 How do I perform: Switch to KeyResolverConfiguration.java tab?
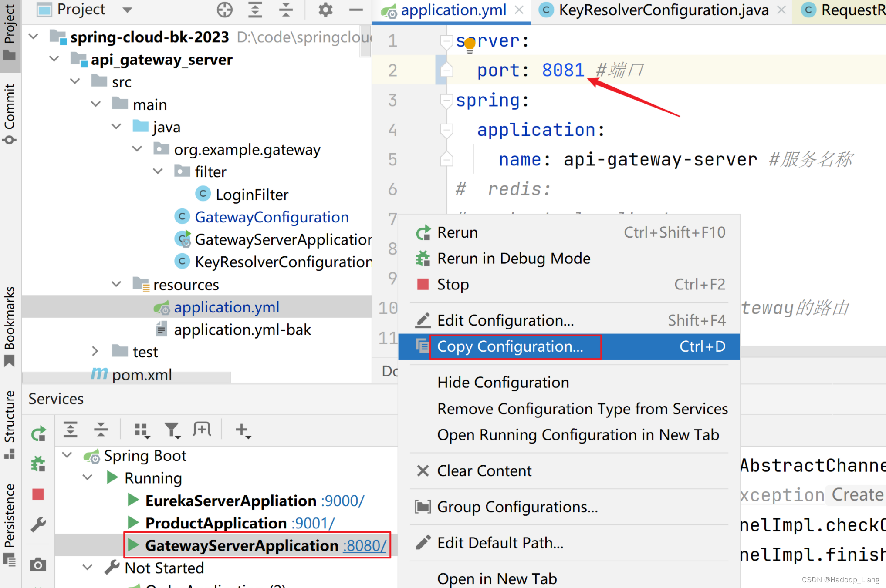coord(663,10)
